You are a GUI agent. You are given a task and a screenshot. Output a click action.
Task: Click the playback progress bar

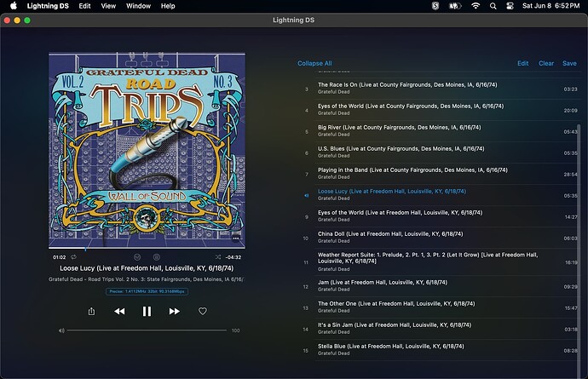(x=147, y=248)
